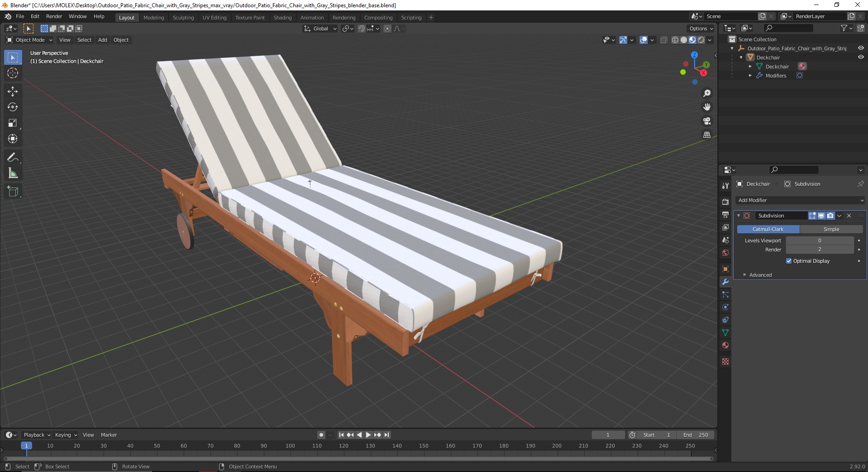Switch to the UV Editing workspace tab
The image size is (868, 472).
pyautogui.click(x=214, y=18)
